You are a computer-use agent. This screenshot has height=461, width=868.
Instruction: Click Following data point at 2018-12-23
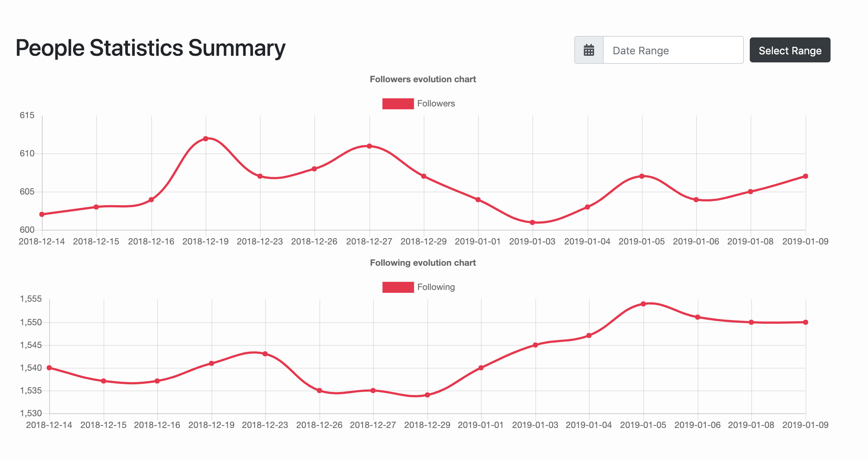point(265,354)
